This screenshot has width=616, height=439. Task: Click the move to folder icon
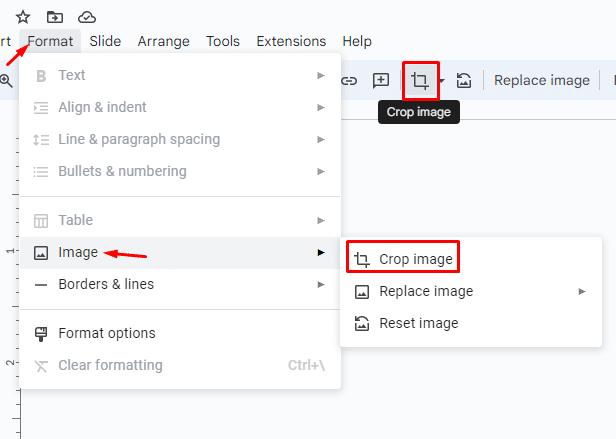click(x=55, y=16)
